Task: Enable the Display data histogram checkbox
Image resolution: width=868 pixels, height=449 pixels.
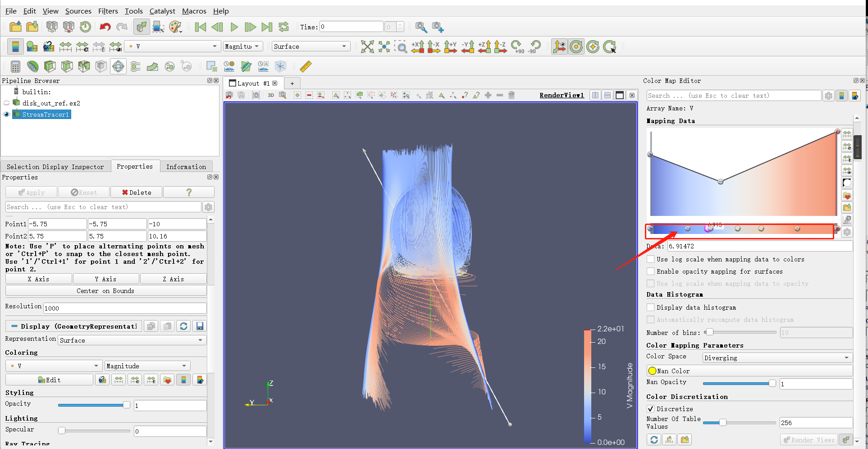Action: click(651, 307)
